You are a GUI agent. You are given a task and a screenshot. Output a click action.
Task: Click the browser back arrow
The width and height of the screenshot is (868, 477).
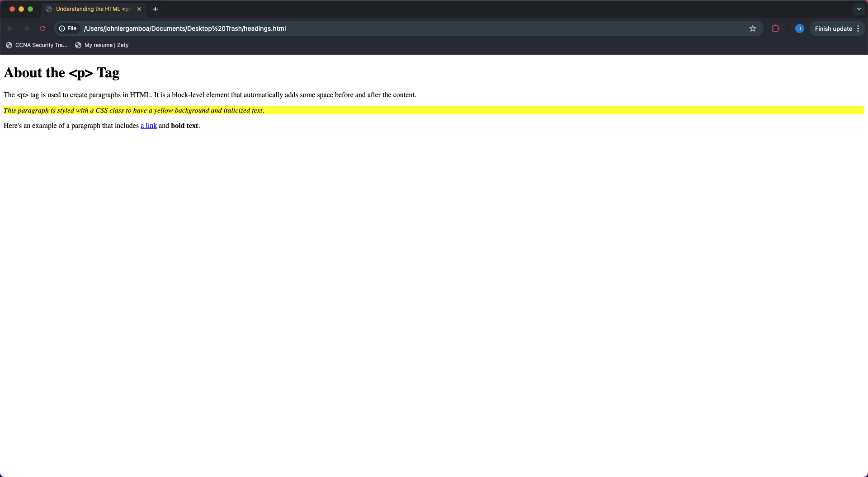pos(10,28)
